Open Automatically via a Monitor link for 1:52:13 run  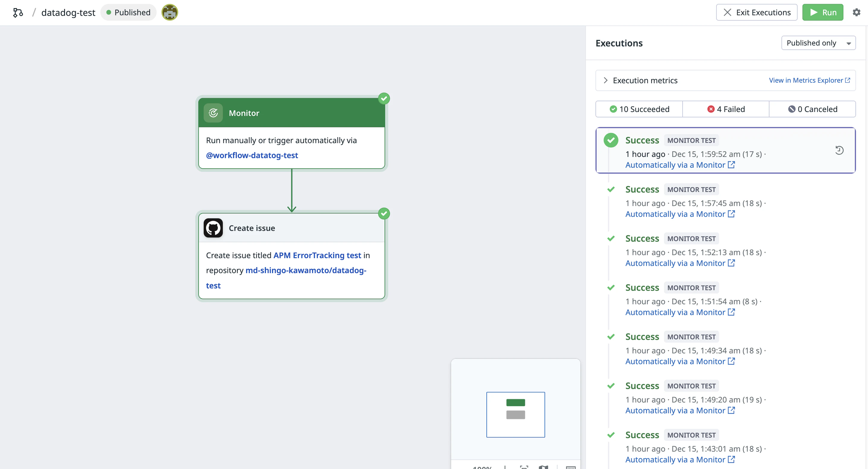tap(680, 264)
